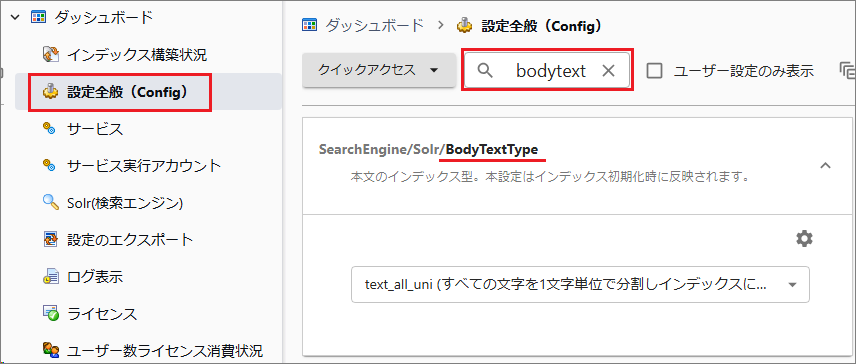Select the 設定全般 (Config) sidebar item
Screen dimensions: 856x364
click(x=119, y=92)
